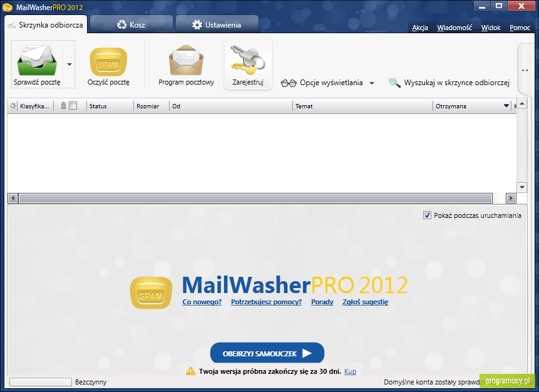
Task: Toggle the select-all checkbox in header
Action: [73, 106]
